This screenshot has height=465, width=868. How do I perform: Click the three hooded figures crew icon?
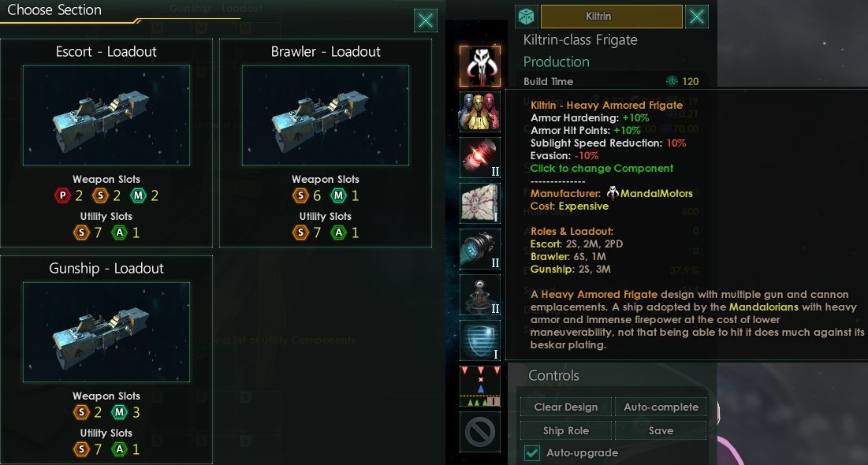(480, 112)
